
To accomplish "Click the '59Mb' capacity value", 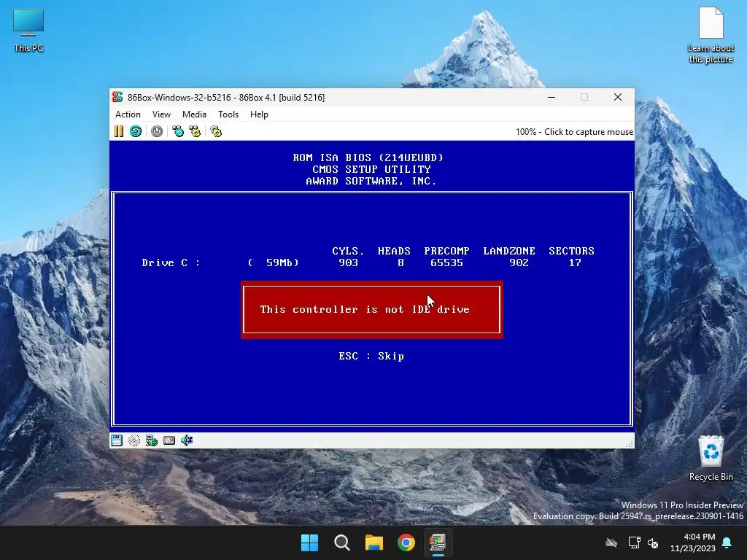I will [x=279, y=262].
